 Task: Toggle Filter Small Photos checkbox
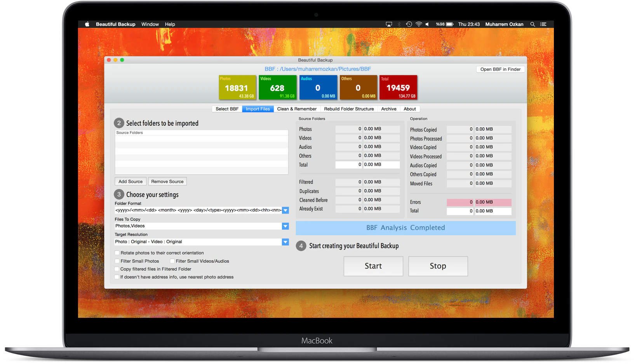tap(117, 261)
